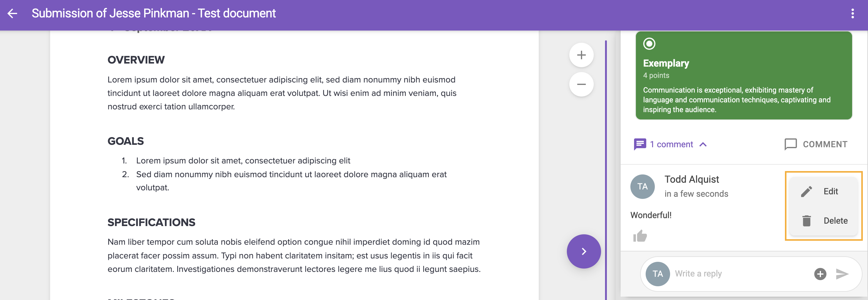Select the Exemplary radio button
This screenshot has height=300, width=868.
click(649, 44)
